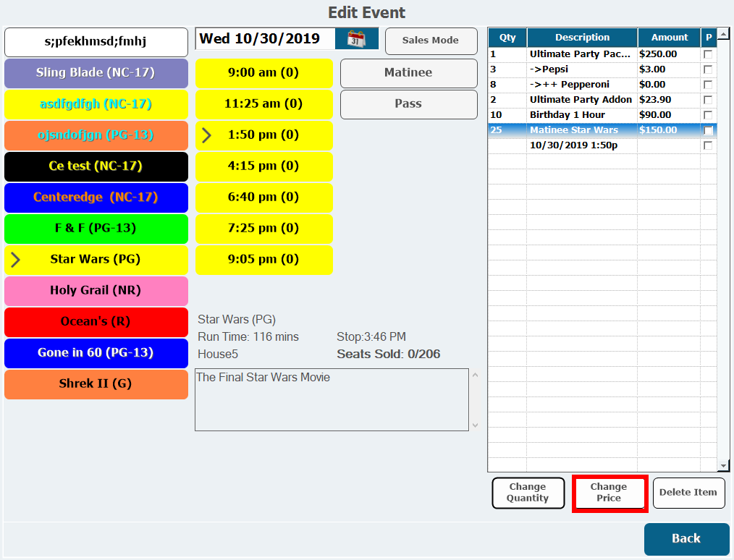Toggle checkbox for Birthday 1 Hour
The width and height of the screenshot is (734, 560).
(708, 115)
